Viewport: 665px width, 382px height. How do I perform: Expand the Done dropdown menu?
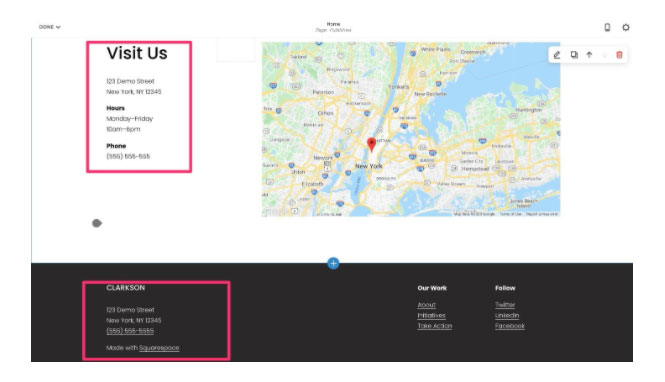point(50,27)
